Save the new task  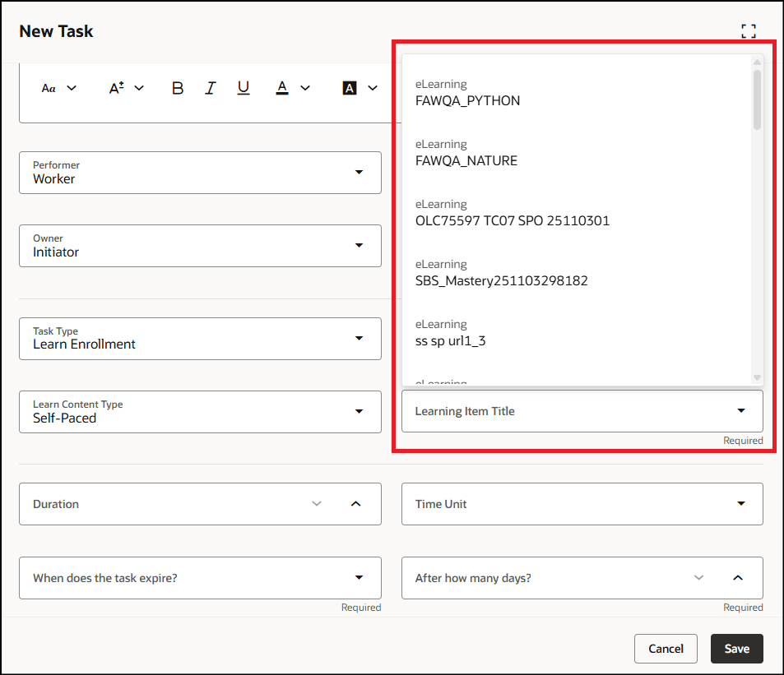pyautogui.click(x=736, y=649)
